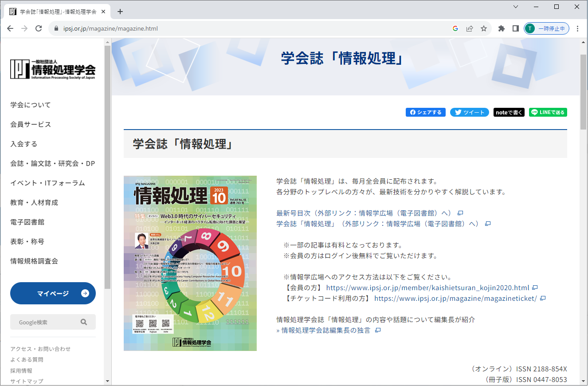Click the online ISSN 2188-854X text
This screenshot has width=588, height=386.
click(519, 369)
